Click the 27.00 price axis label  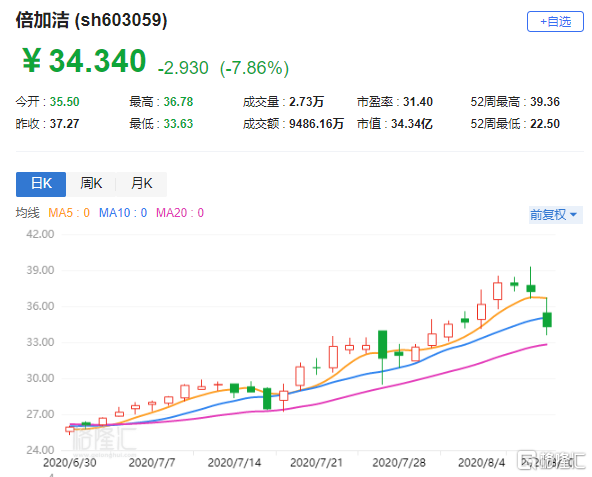(x=40, y=414)
